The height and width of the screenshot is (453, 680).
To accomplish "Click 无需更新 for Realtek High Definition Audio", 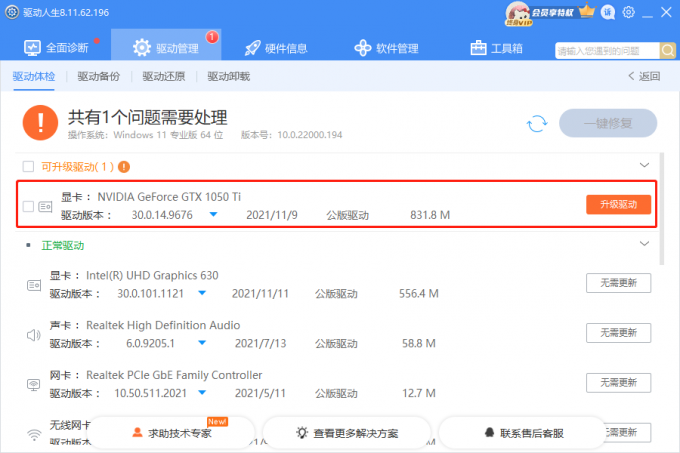I will [x=618, y=333].
